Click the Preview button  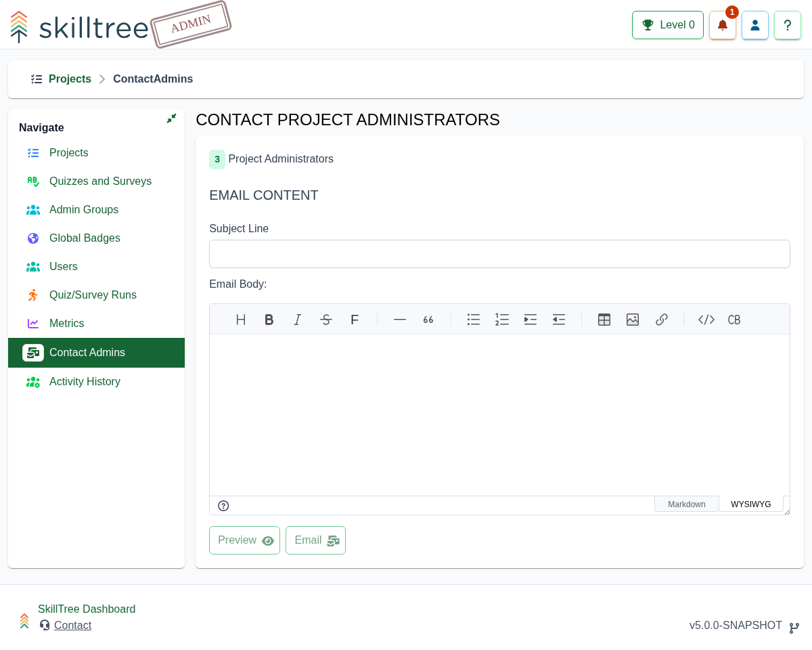pos(244,540)
